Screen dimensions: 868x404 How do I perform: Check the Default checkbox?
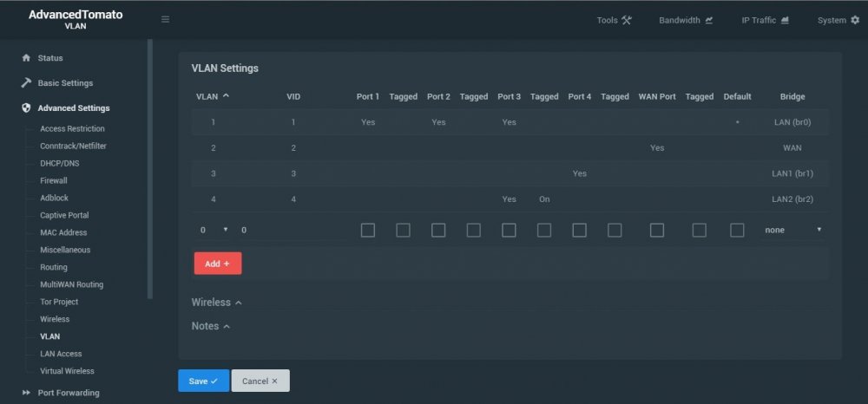pyautogui.click(x=737, y=230)
